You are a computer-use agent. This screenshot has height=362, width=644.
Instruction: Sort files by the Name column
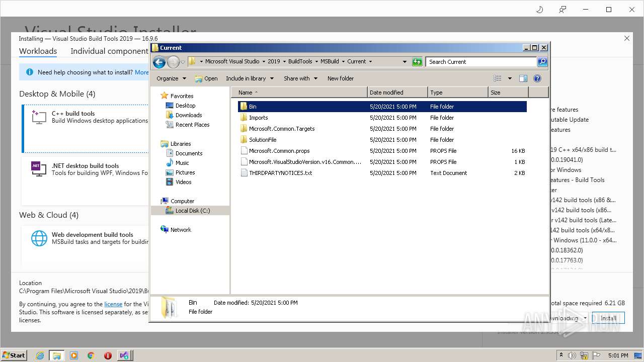click(x=300, y=93)
